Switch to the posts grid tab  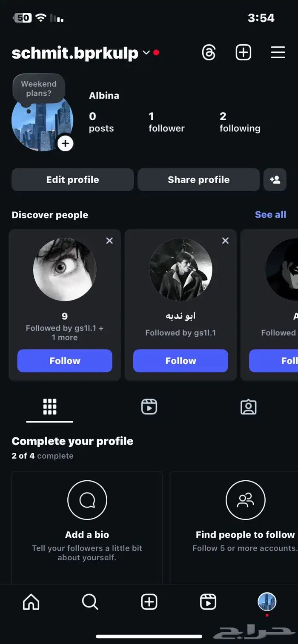point(50,407)
